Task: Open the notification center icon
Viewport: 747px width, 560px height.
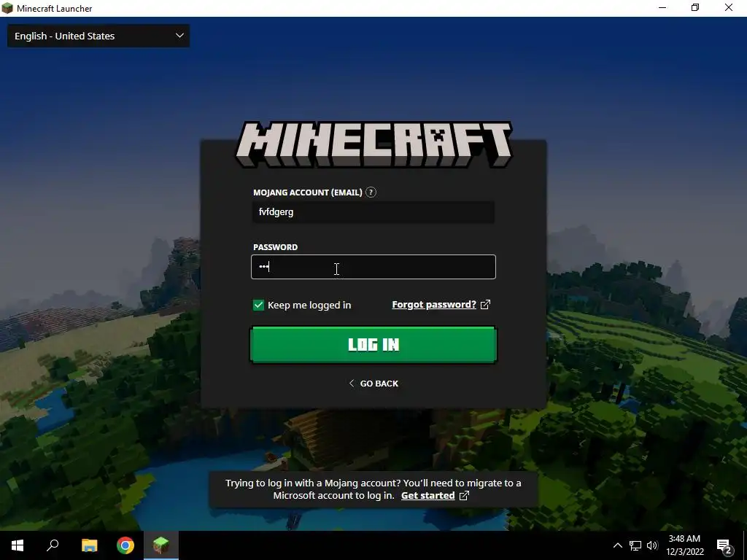Action: [724, 546]
